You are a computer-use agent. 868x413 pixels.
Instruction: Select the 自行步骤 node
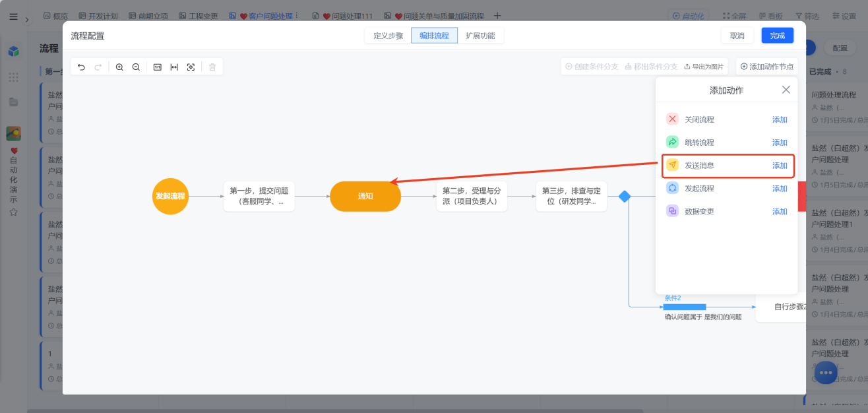click(781, 307)
